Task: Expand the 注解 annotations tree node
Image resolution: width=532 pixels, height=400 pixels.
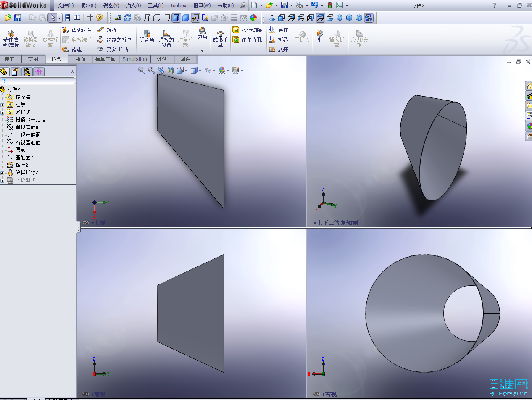Action: point(3,105)
